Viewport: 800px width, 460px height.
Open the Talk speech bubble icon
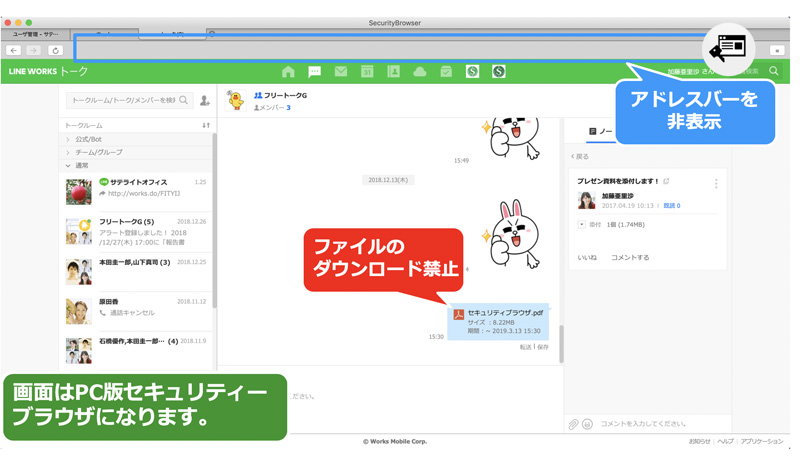315,71
